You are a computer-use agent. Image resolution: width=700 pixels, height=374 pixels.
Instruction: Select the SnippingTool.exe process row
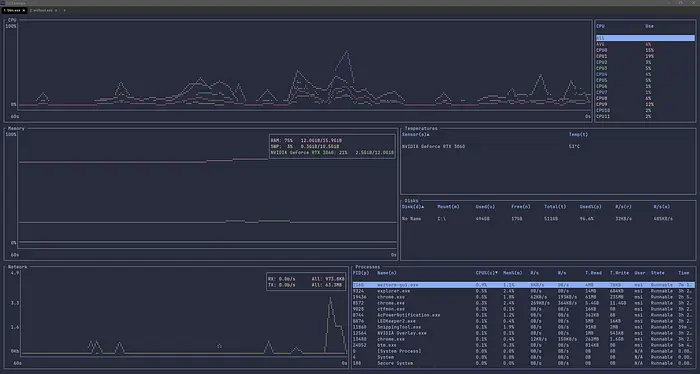(x=523, y=327)
